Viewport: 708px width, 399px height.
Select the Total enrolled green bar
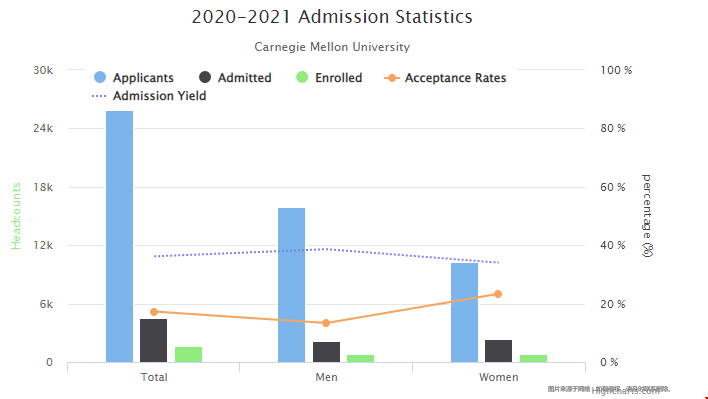coord(188,355)
